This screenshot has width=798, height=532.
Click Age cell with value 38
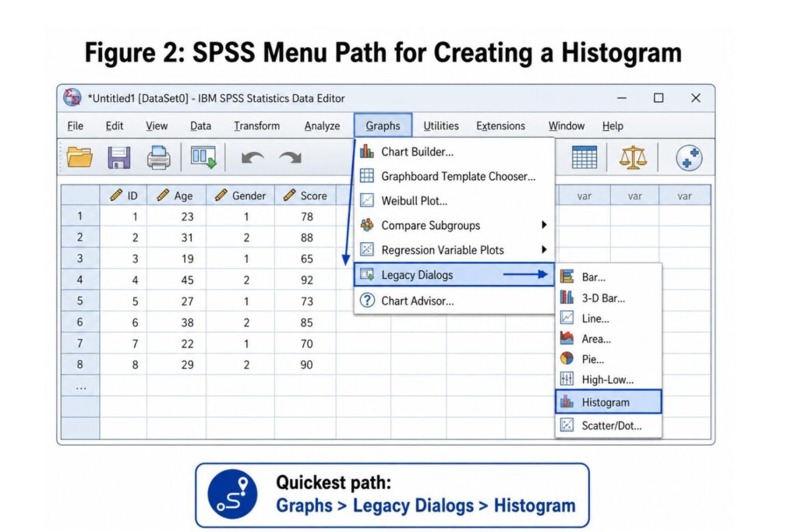(x=177, y=322)
